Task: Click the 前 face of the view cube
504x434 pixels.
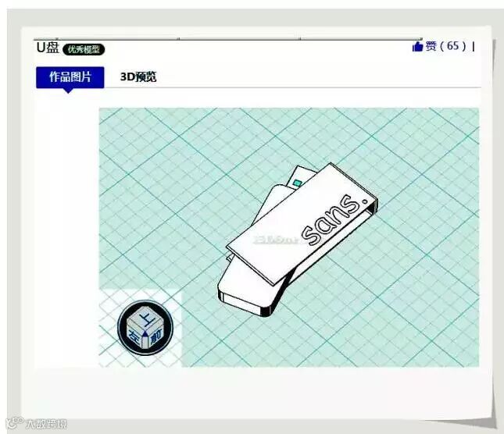Action: click(x=156, y=336)
